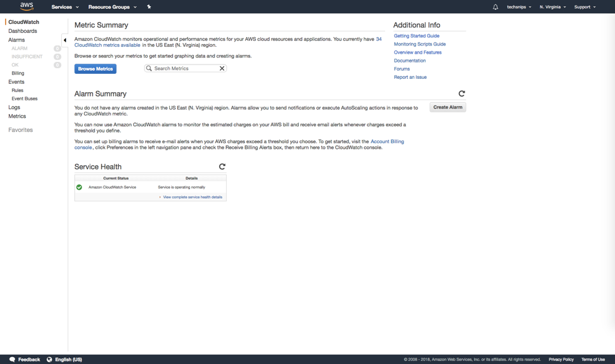The image size is (615, 364).
Task: Refresh the Service Health section
Action: click(222, 167)
